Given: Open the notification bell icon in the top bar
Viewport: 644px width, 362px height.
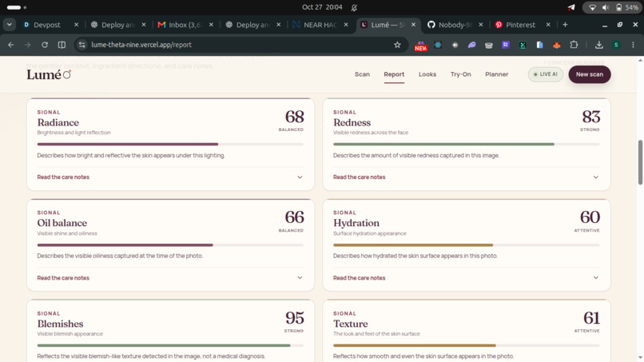Looking at the screenshot, I should (x=354, y=7).
